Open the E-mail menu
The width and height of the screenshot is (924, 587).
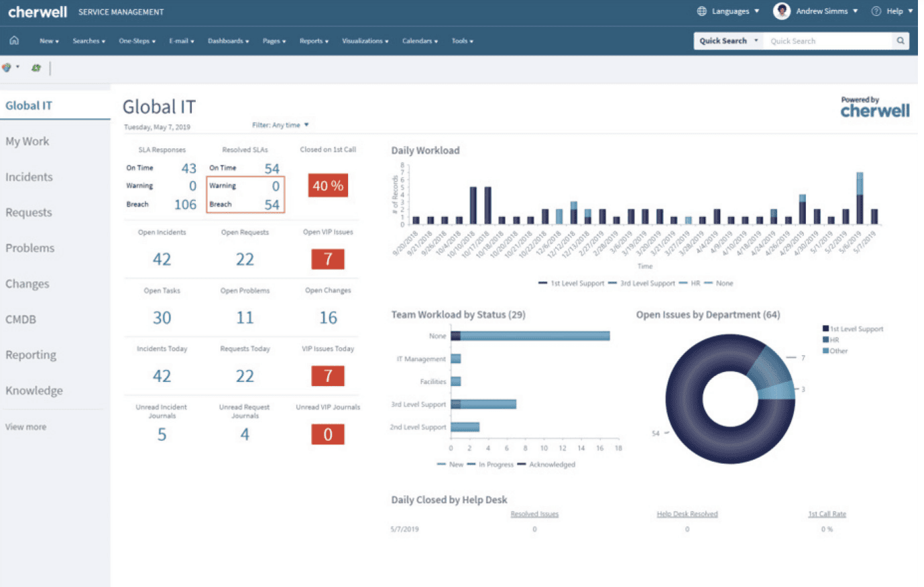(182, 41)
